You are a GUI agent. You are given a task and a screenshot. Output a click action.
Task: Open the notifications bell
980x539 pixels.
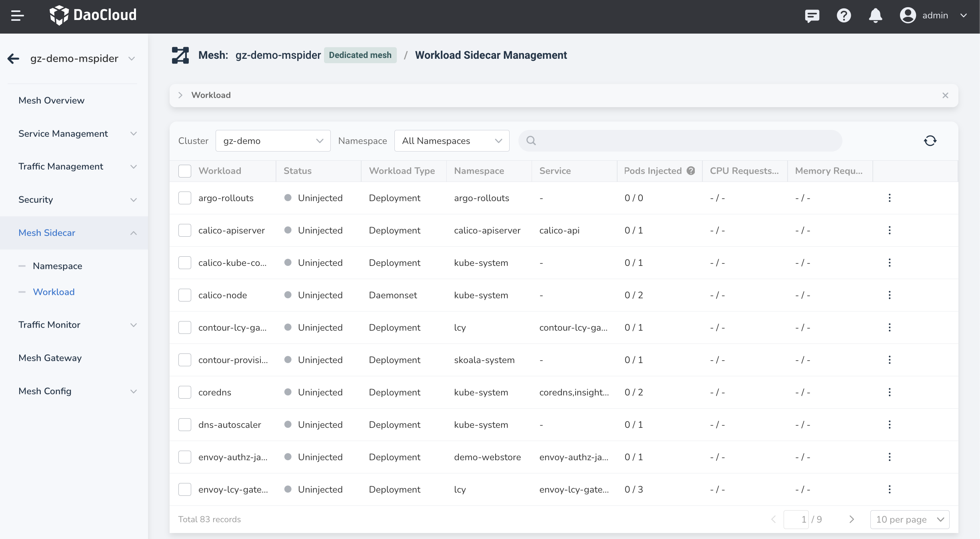pyautogui.click(x=875, y=16)
